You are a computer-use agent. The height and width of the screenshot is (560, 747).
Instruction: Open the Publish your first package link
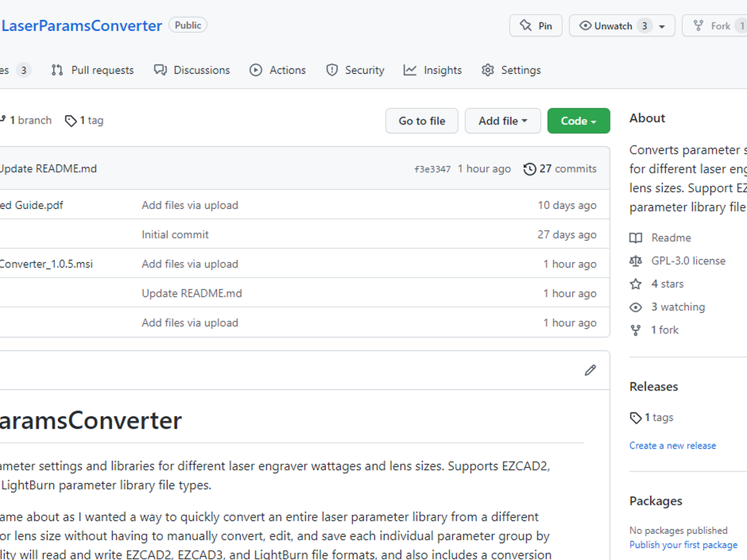point(683,544)
